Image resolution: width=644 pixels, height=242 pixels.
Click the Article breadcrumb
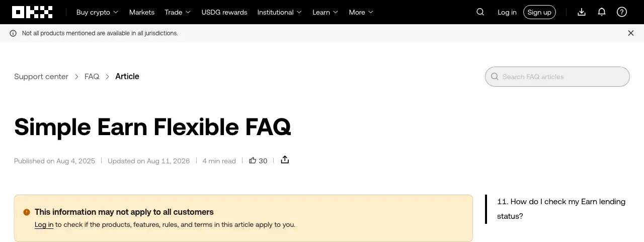coord(127,77)
